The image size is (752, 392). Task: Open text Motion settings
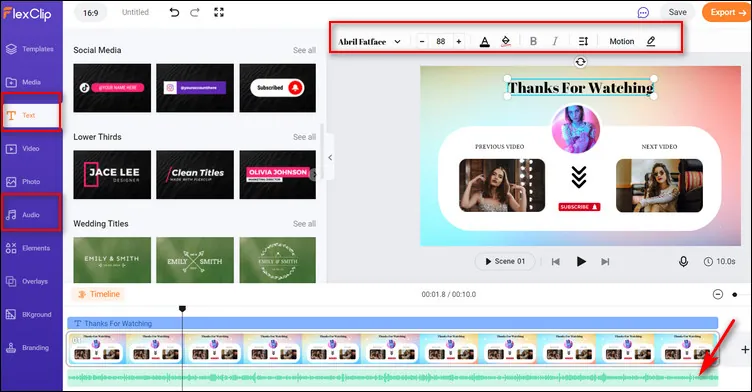622,42
